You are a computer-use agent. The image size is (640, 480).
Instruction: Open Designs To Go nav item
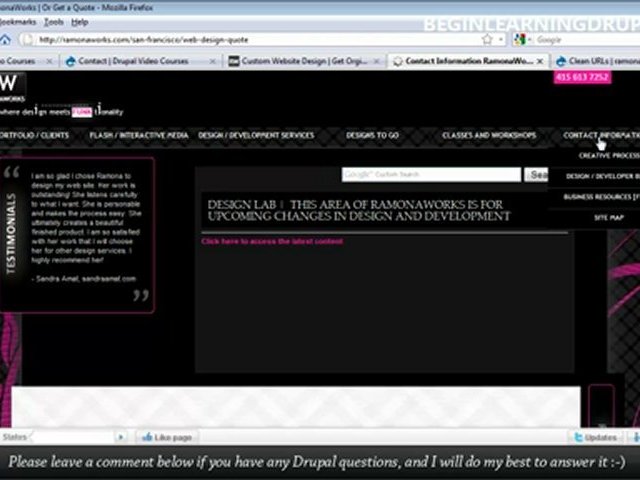coord(372,135)
